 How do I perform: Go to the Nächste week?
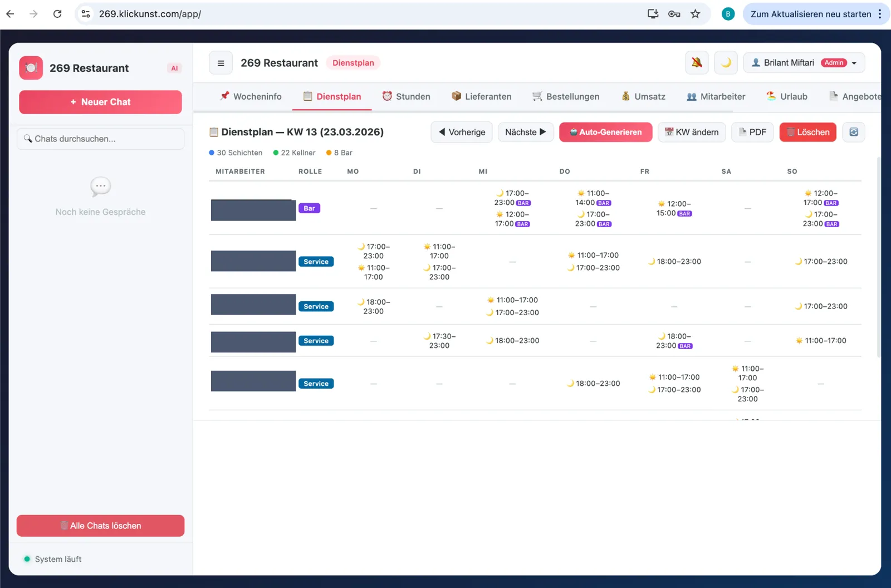(526, 132)
